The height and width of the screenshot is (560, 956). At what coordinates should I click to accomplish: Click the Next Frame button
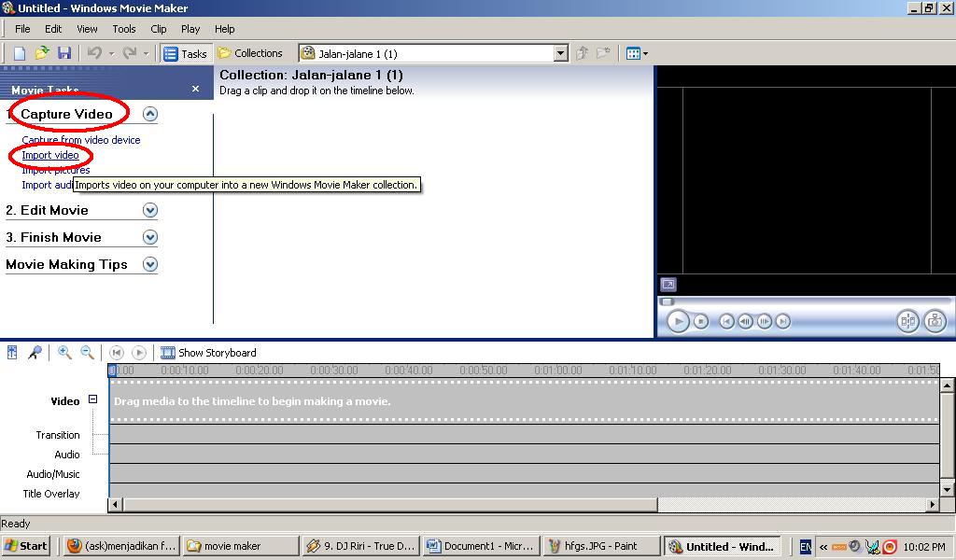[764, 321]
